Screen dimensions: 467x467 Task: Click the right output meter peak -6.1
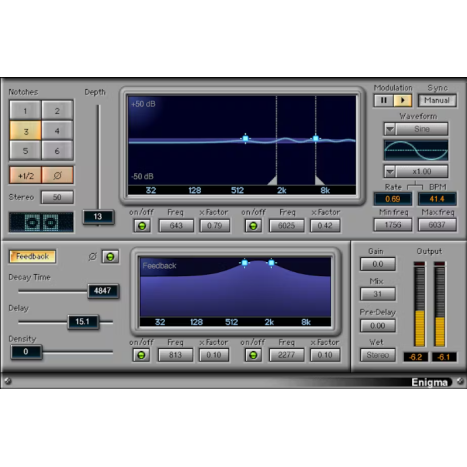pyautogui.click(x=444, y=357)
